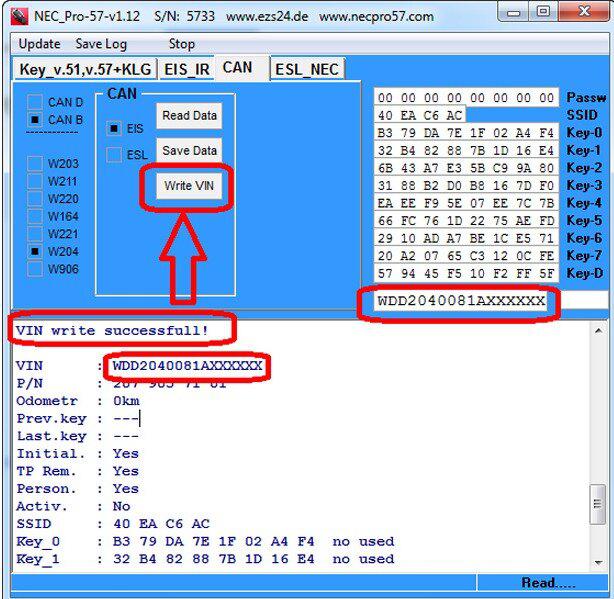The image size is (614, 599).
Task: Click the 'VIN write successfull!' log line
Action: point(112,330)
